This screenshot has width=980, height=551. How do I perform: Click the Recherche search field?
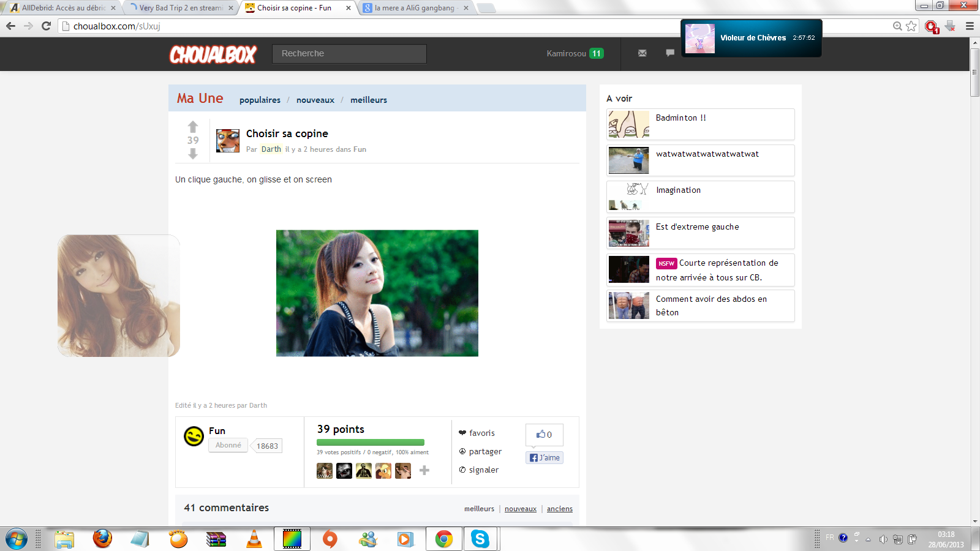(349, 53)
